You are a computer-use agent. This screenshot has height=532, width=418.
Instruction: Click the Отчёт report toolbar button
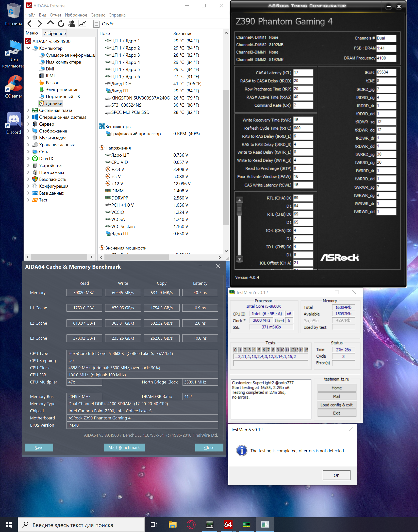click(x=104, y=24)
